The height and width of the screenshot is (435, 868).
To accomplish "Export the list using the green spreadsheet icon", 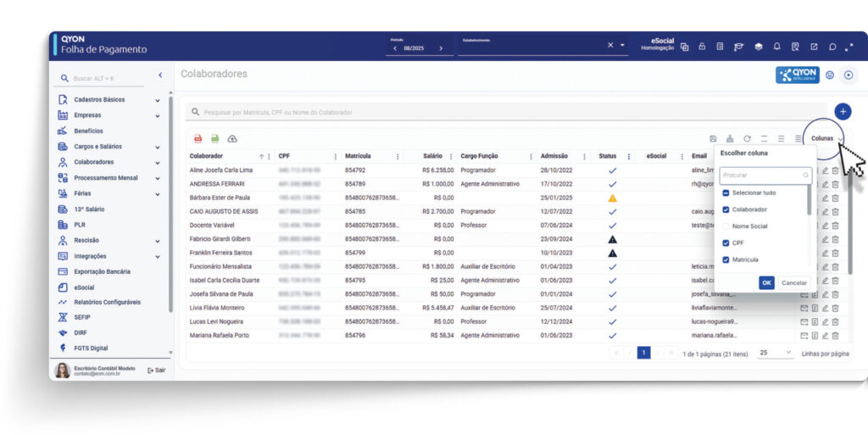I will (x=215, y=138).
